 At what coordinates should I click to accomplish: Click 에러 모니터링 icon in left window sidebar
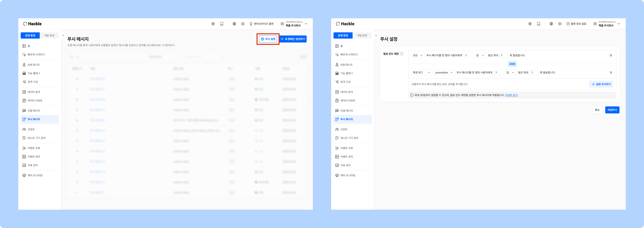pyautogui.click(x=24, y=175)
